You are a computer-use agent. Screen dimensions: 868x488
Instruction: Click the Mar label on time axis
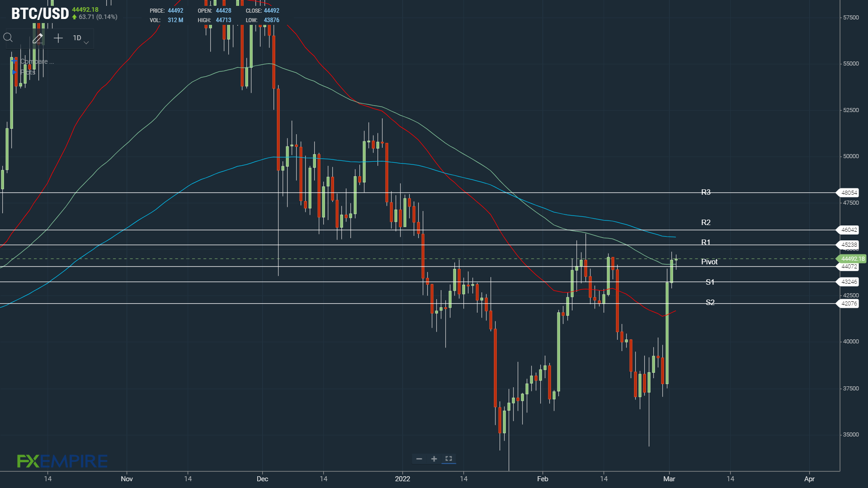click(669, 479)
